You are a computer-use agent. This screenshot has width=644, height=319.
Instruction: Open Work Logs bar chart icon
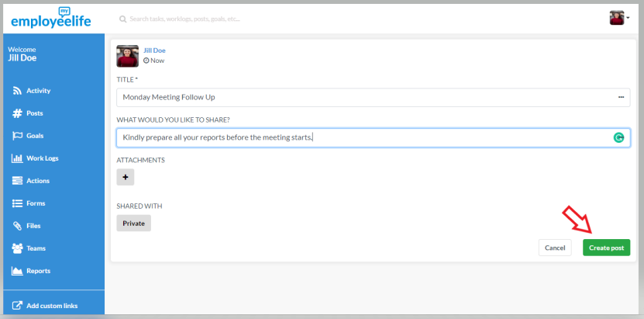click(x=17, y=158)
